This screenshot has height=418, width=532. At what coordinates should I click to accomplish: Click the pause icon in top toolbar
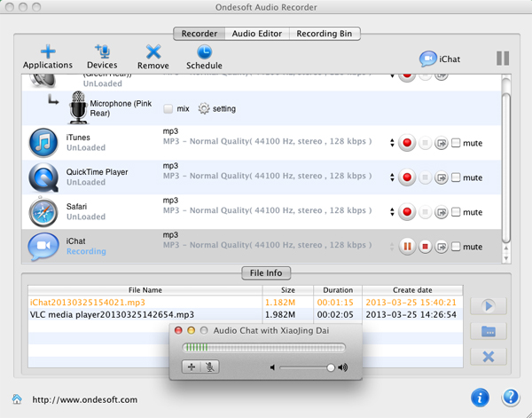coord(503,59)
